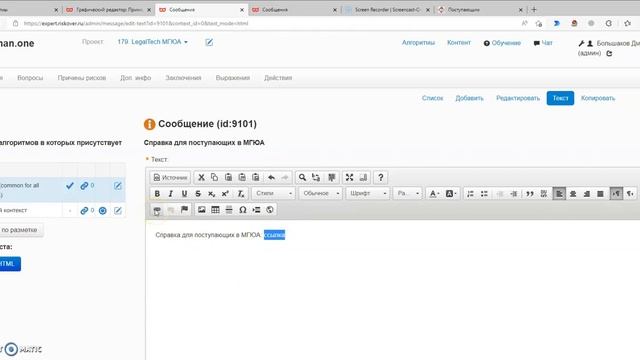Click the Редактировать link
Viewport: 640px width, 360px height.
pos(518,98)
